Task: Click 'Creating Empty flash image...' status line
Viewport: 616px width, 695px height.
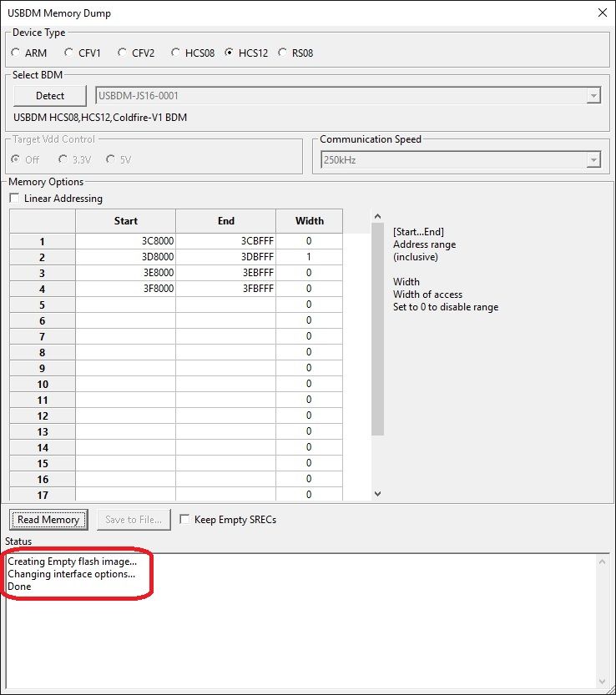Action: [x=73, y=562]
